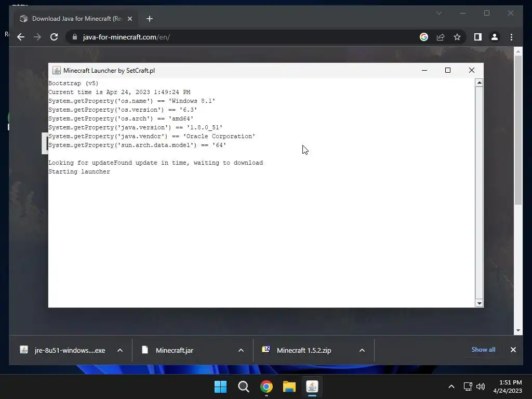The image size is (532, 399).
Task: Open Chrome tab search dropdown
Action: 438,13
